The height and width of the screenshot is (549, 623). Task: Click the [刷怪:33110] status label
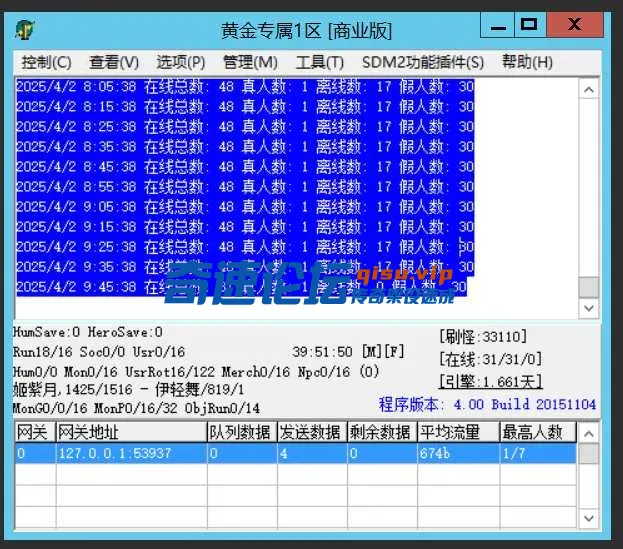click(484, 337)
